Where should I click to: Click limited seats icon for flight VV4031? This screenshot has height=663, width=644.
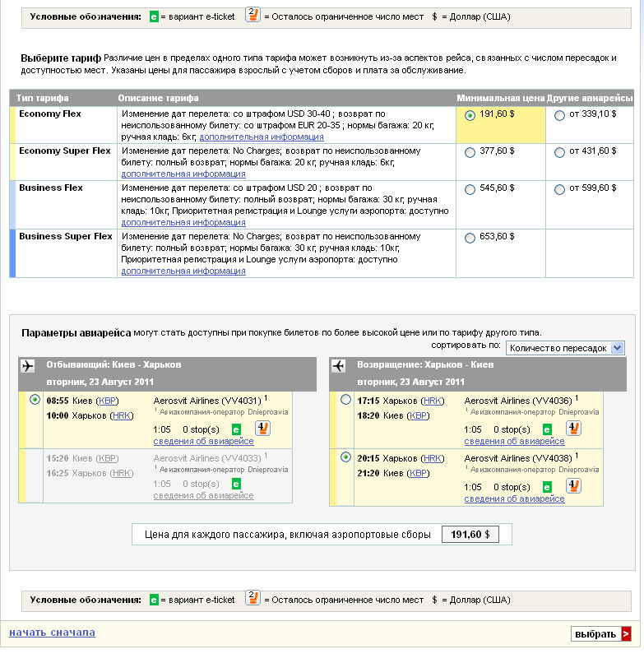263,428
